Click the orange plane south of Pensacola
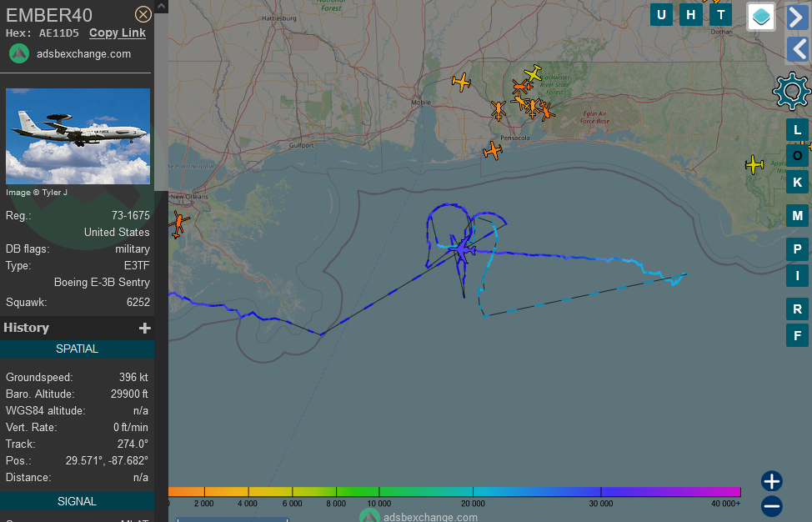Screen dimensions: 812x522 tap(493, 151)
